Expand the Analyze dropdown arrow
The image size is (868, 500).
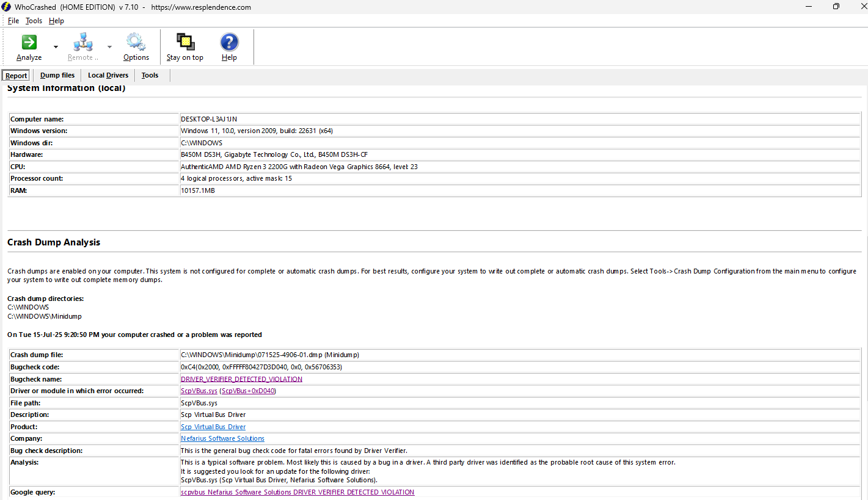pyautogui.click(x=56, y=47)
